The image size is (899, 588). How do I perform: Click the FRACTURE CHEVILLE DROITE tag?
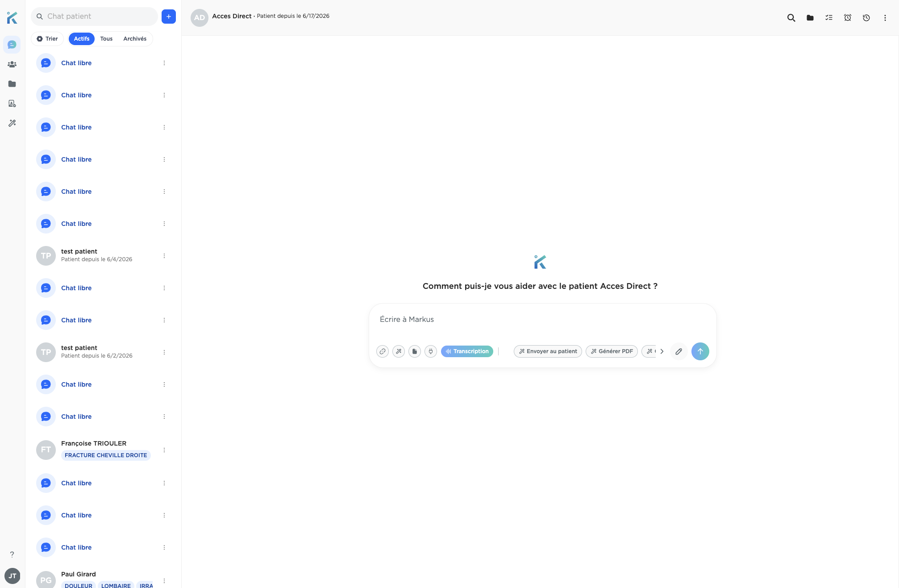pos(106,455)
